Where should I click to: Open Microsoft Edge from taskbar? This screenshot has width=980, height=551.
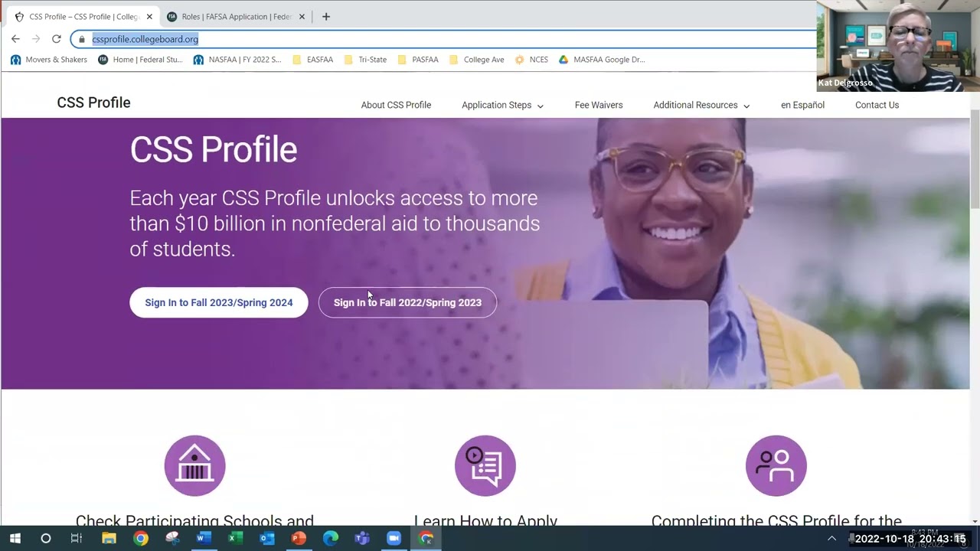pyautogui.click(x=330, y=539)
